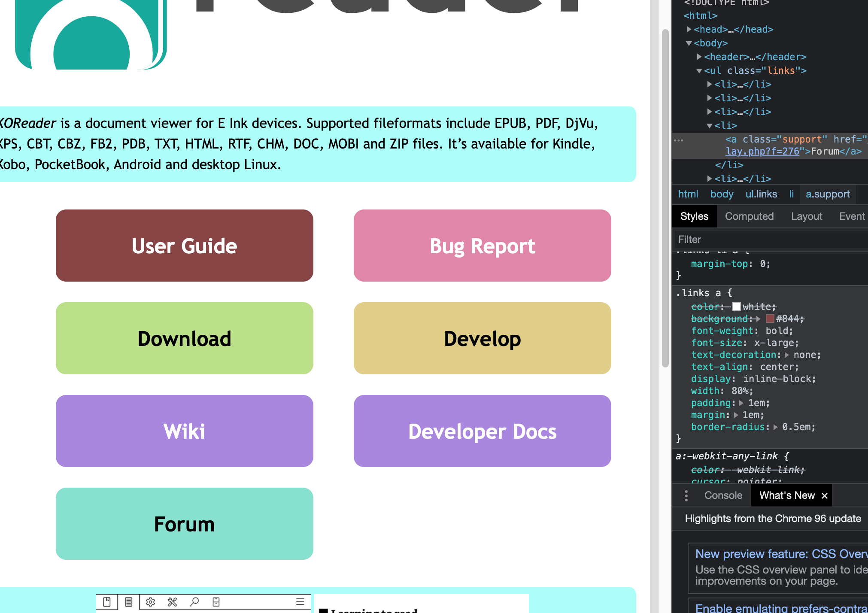This screenshot has width=868, height=613.
Task: Expand the header element node
Action: (699, 57)
